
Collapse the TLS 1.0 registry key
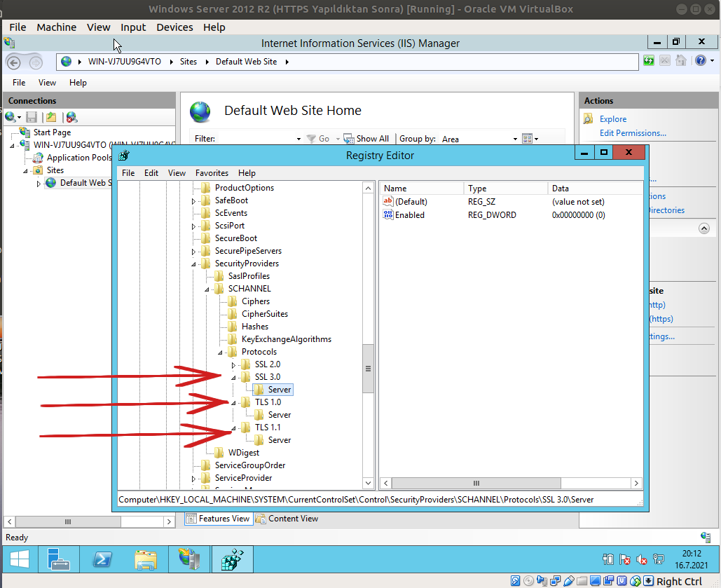point(233,403)
